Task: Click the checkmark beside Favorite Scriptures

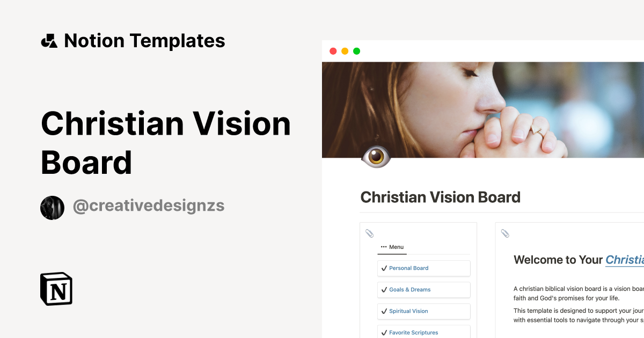Action: coord(384,333)
